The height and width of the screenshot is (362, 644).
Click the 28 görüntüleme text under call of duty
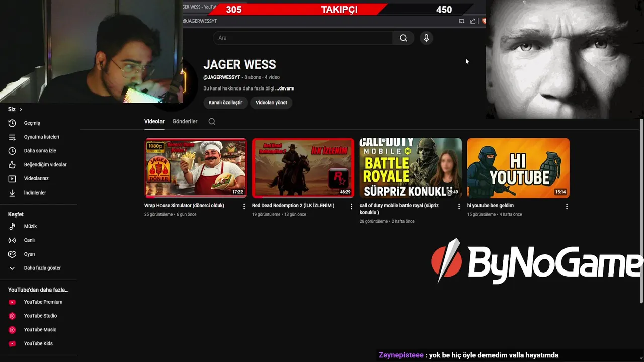374,221
